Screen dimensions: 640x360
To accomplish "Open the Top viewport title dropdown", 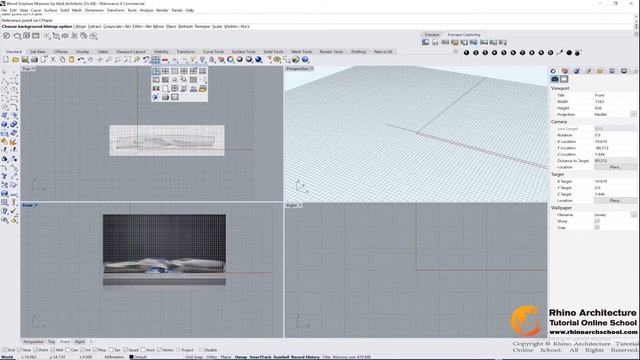I will pyautogui.click(x=33, y=69).
